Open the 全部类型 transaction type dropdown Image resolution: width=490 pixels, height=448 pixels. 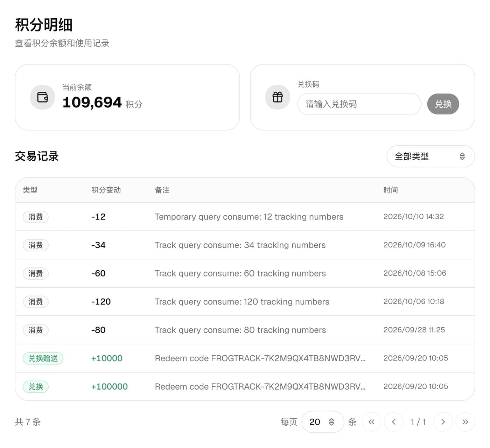pos(430,156)
